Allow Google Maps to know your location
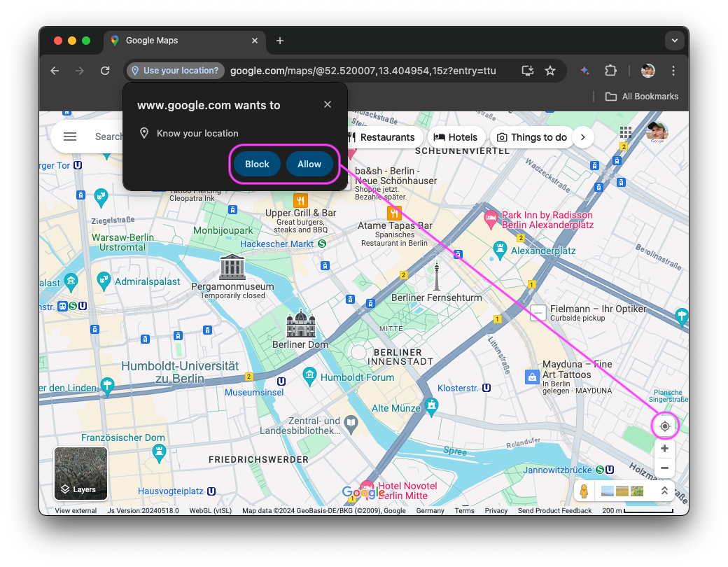 (x=309, y=164)
